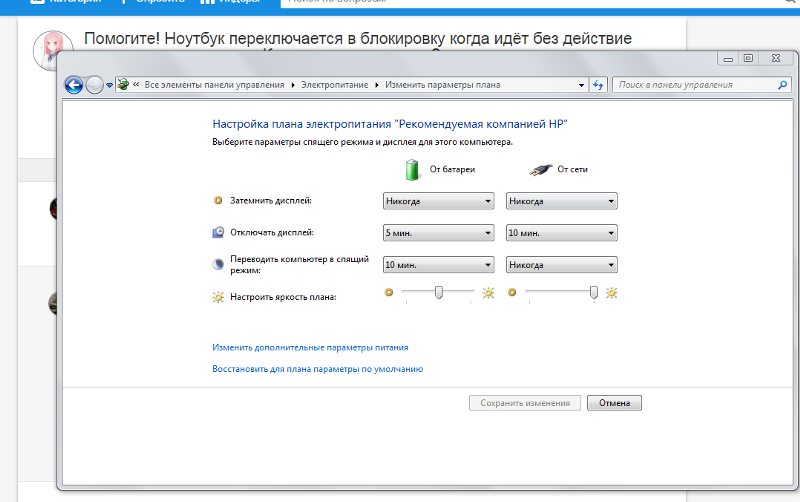
Task: Expand the address bar history dropdown arrow
Action: [581, 85]
